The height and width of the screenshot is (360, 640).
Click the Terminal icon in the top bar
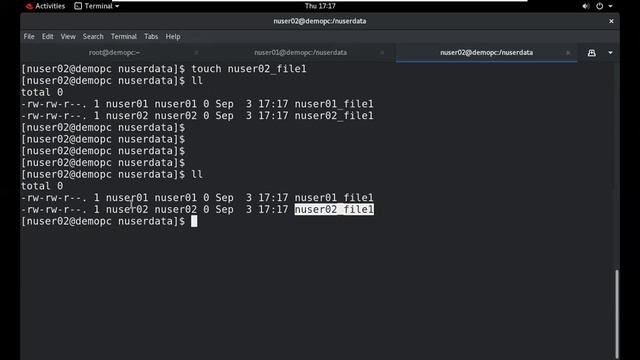click(x=78, y=6)
